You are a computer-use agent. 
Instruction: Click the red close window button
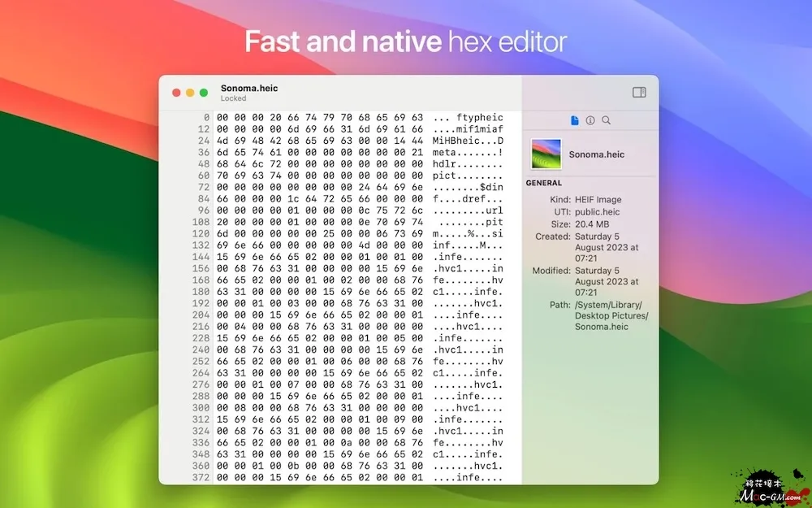point(176,93)
